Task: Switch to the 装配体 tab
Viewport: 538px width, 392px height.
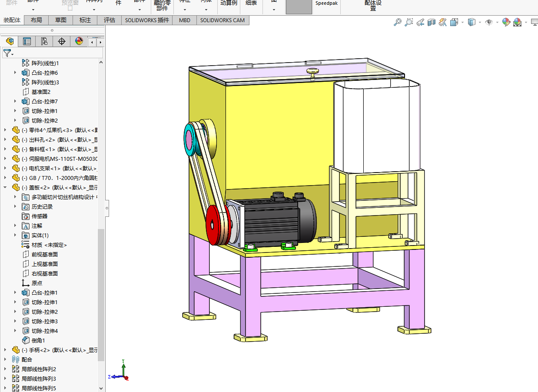Action: (x=12, y=20)
